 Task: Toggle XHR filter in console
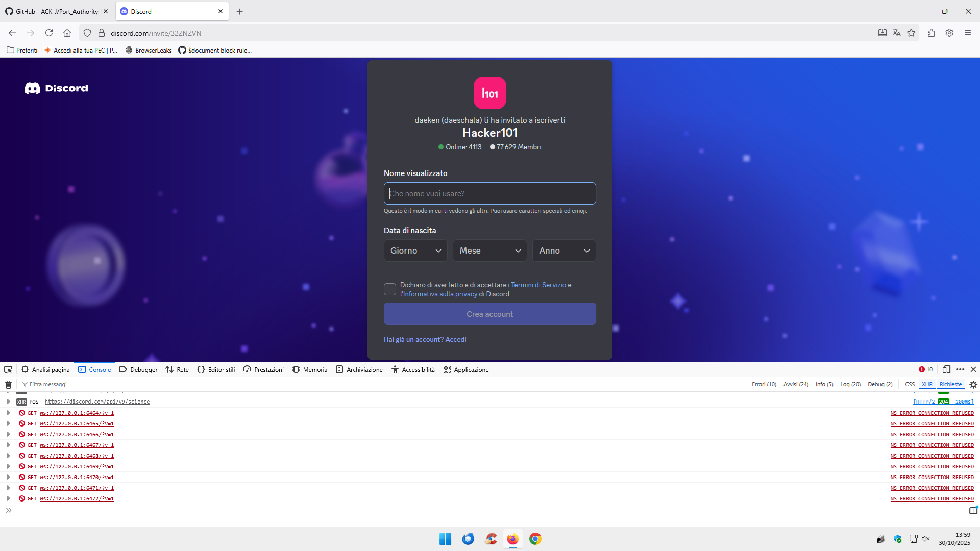(927, 384)
